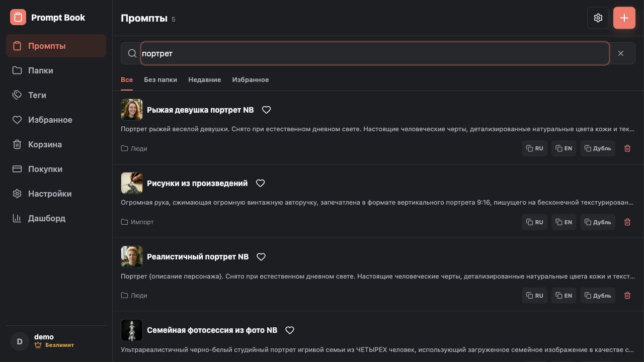The width and height of the screenshot is (644, 362).
Task: Select the Все tab
Action: (x=127, y=79)
